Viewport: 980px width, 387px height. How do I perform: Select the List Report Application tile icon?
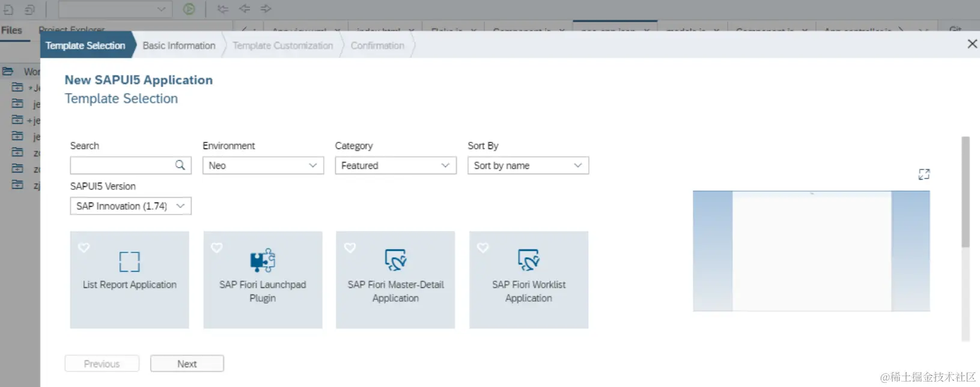[x=129, y=261]
